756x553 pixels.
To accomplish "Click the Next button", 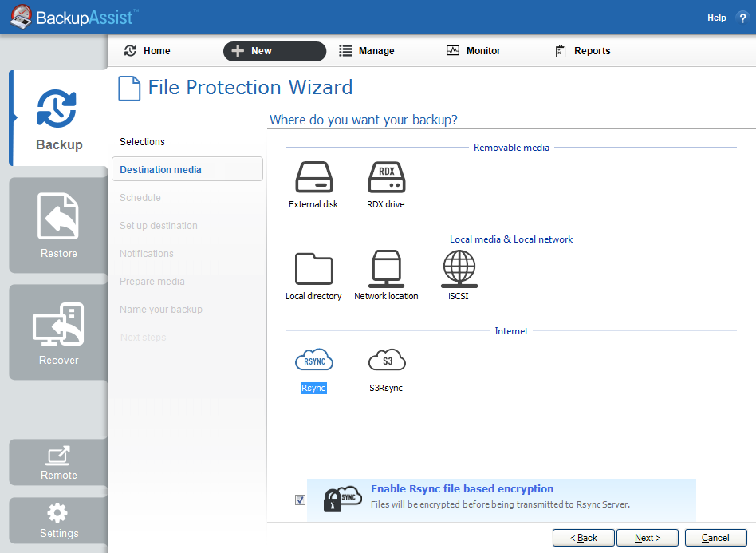I will click(648, 538).
